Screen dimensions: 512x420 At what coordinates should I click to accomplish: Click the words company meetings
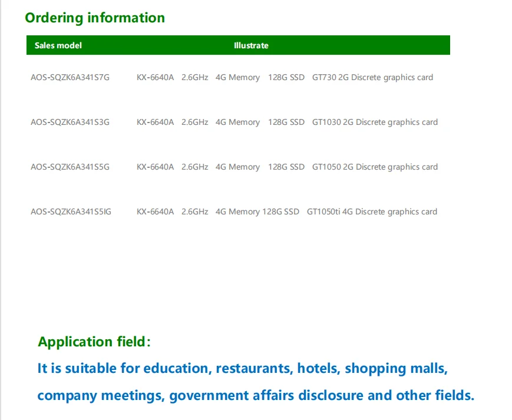[x=100, y=395]
